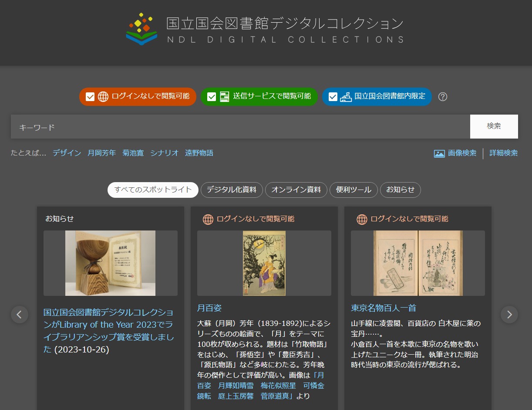Open the お知らせ tab
Image resolution: width=532 pixels, height=410 pixels.
[x=401, y=190]
